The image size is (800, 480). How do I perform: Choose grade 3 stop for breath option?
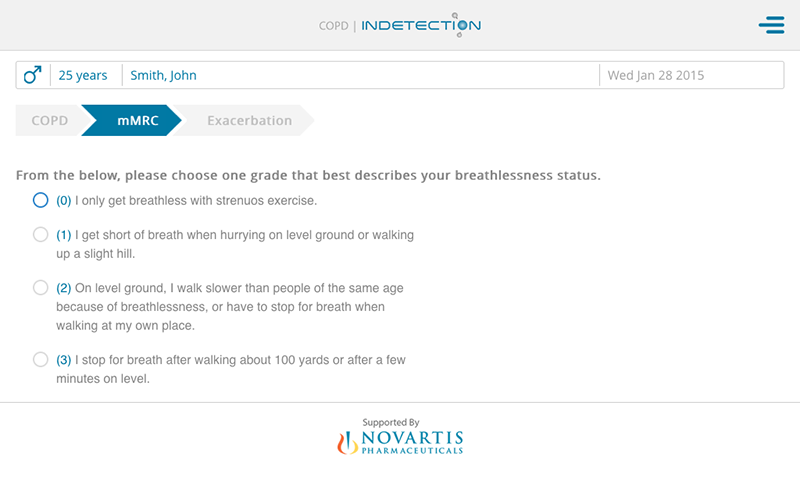point(40,360)
